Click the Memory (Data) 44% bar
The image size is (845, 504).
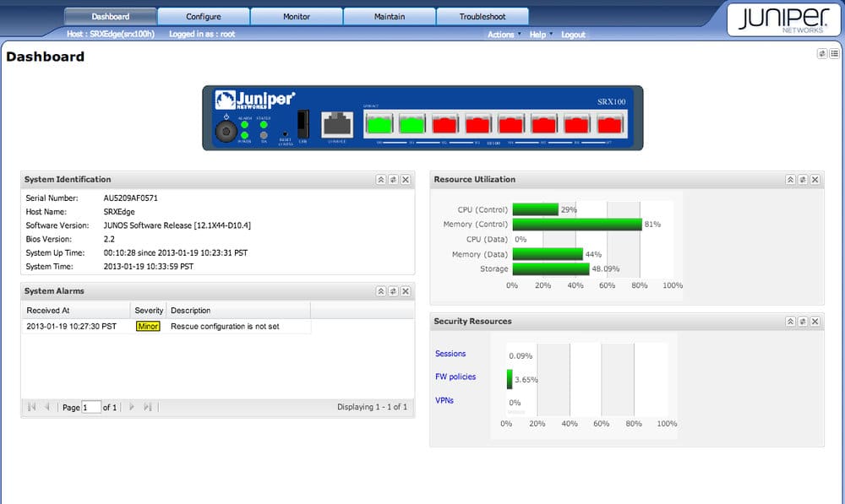pos(548,254)
